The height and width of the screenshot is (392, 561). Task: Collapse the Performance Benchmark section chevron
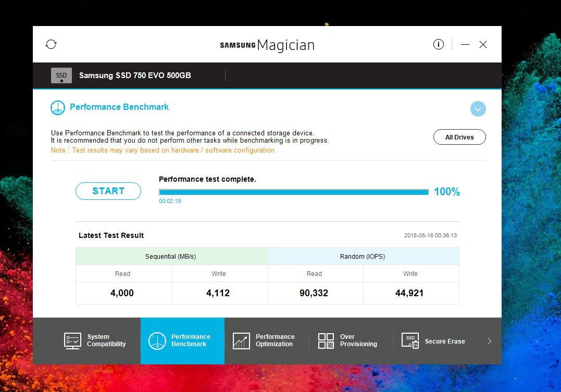(478, 109)
